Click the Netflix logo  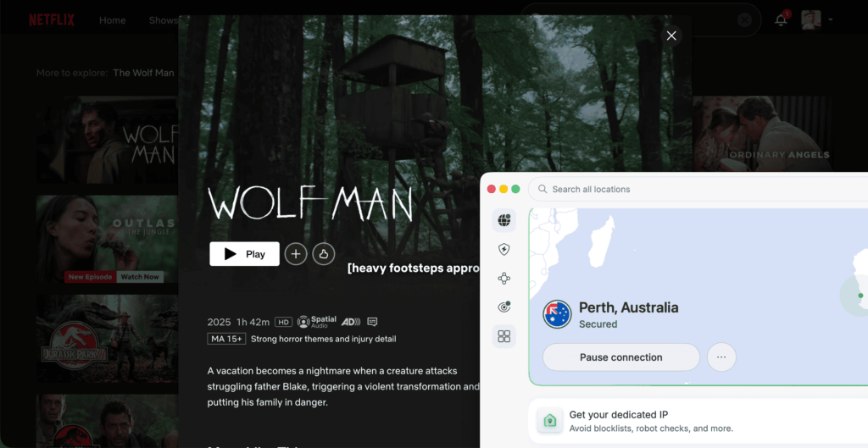[52, 20]
